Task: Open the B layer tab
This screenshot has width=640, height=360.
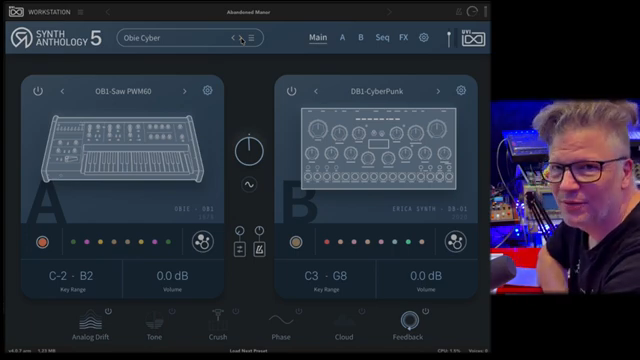Action: 361,38
